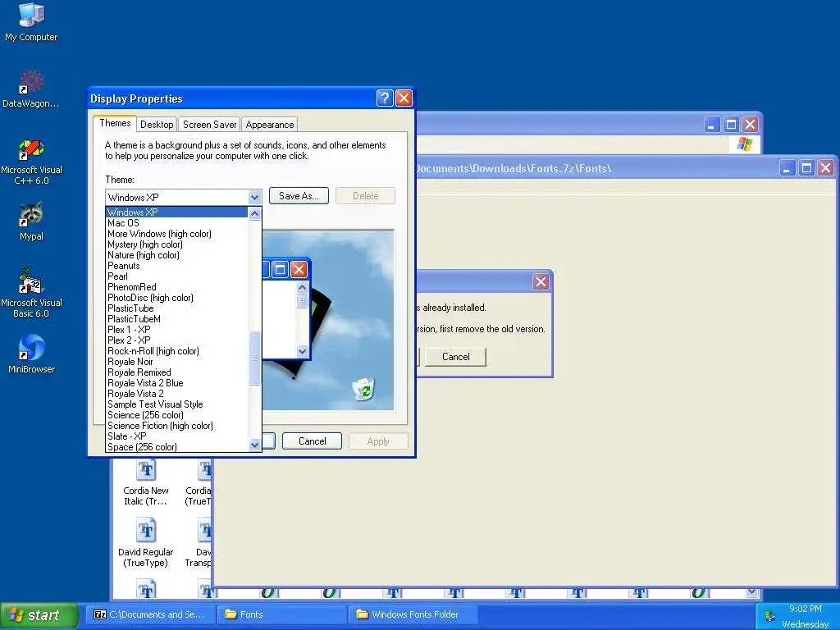Choose PhotoDisc (high color) theme
The width and height of the screenshot is (840, 630).
177,298
